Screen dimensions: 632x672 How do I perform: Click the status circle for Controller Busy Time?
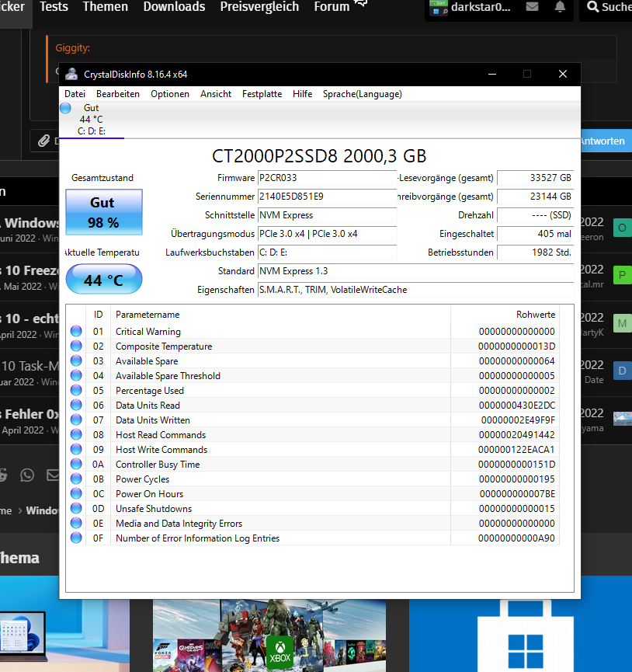click(76, 464)
